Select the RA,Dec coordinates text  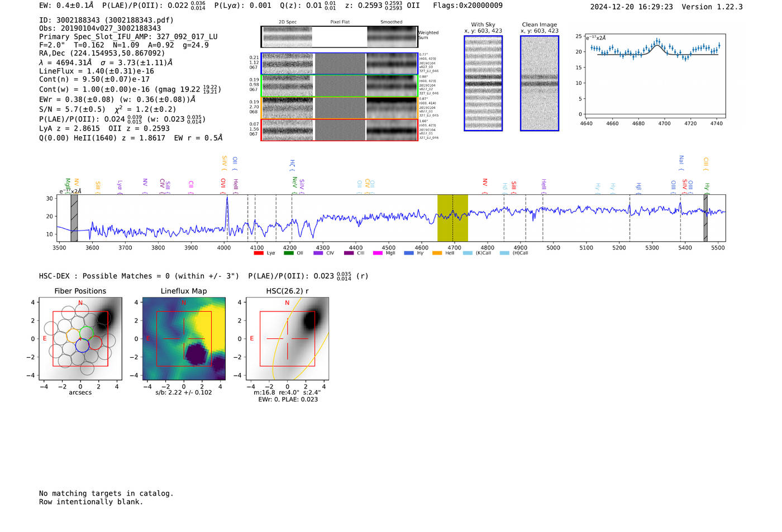click(102, 54)
